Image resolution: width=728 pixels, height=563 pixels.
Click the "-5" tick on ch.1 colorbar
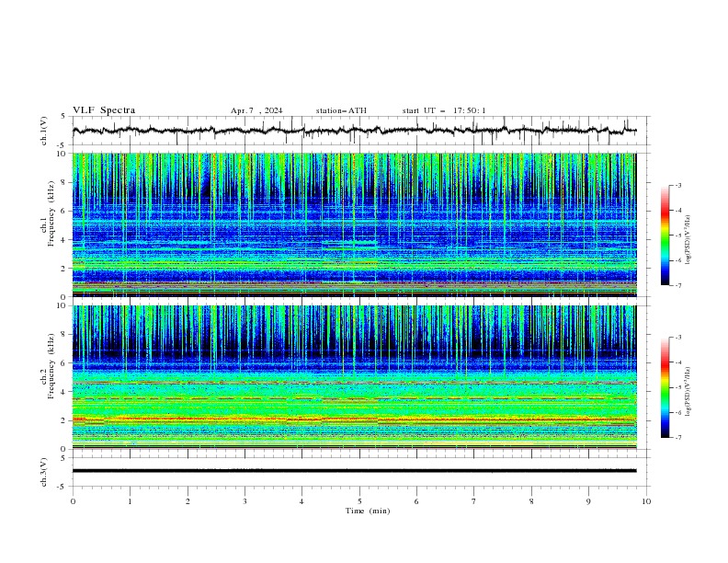click(678, 236)
